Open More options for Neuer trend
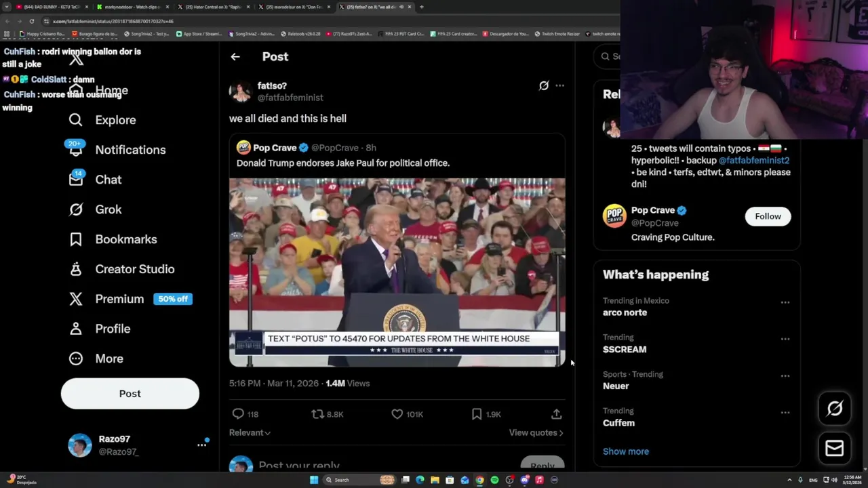Viewport: 868px width, 488px height. (785, 375)
